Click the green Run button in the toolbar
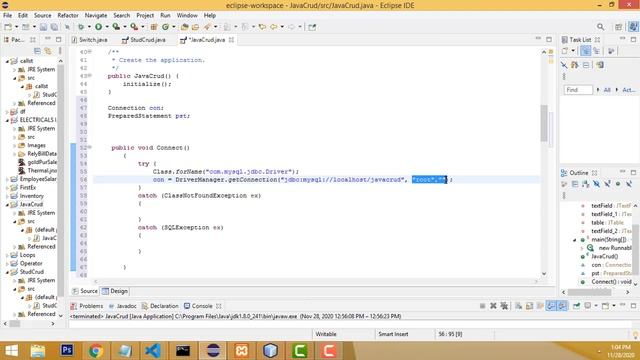Screen dimensions: 640x360 98,27
